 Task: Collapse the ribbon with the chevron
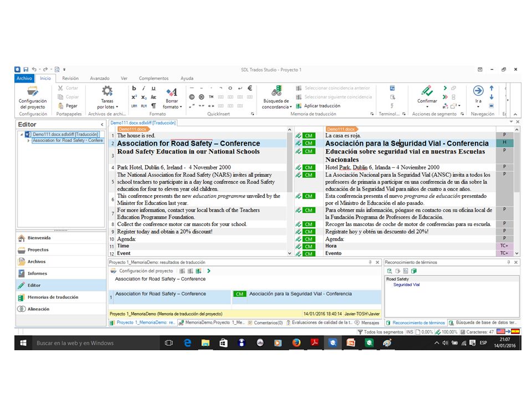pyautogui.click(x=515, y=114)
